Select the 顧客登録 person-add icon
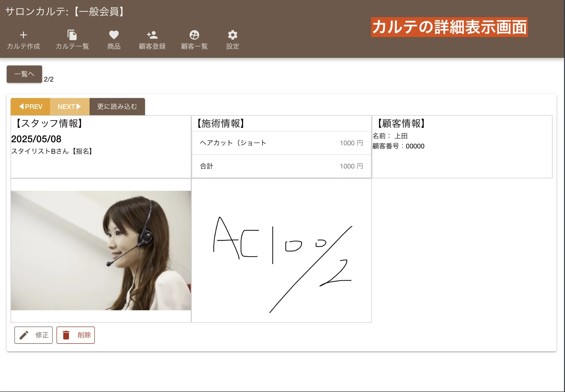 (x=152, y=35)
